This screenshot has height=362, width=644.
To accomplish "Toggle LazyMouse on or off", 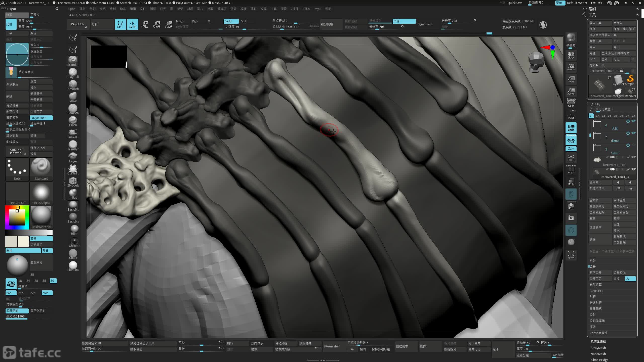I will coord(41,118).
